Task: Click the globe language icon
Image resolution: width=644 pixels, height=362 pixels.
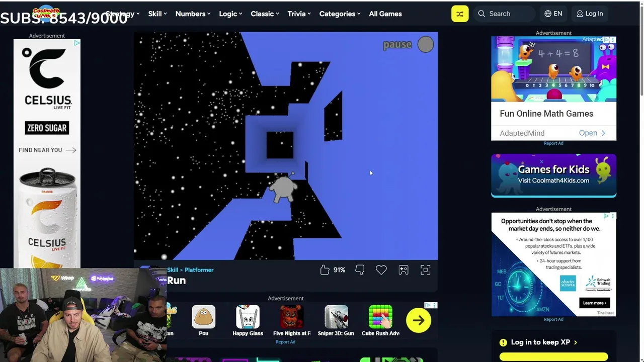Action: pyautogui.click(x=548, y=14)
